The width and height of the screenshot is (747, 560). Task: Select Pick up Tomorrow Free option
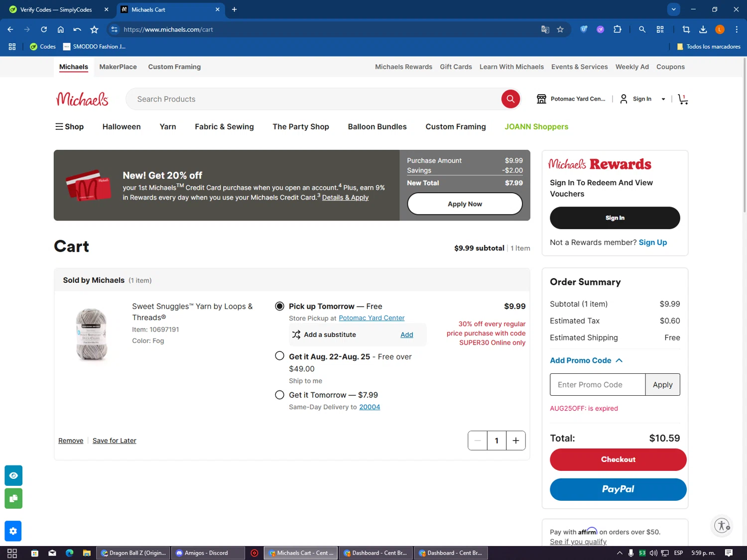[x=280, y=306]
